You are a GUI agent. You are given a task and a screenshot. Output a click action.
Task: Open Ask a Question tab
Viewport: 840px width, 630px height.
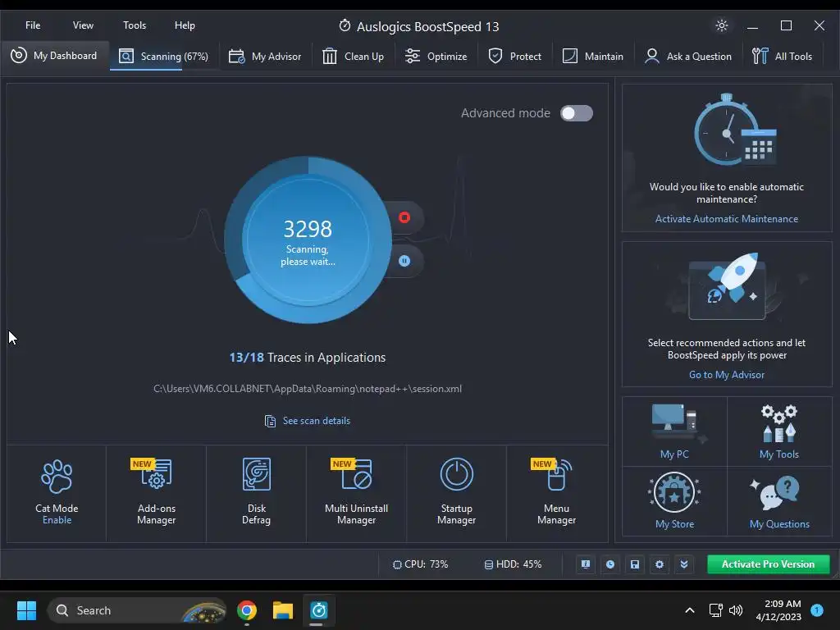(x=688, y=57)
